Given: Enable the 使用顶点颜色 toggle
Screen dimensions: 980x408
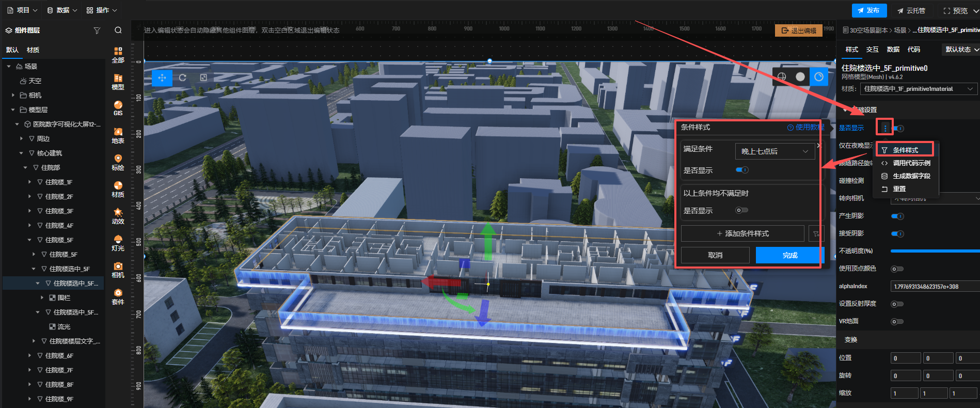Looking at the screenshot, I should coord(897,269).
